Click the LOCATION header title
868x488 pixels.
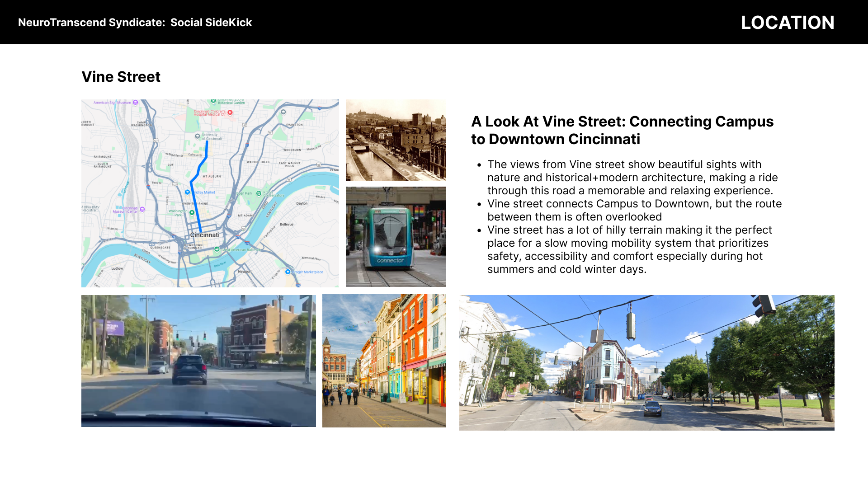pos(787,23)
